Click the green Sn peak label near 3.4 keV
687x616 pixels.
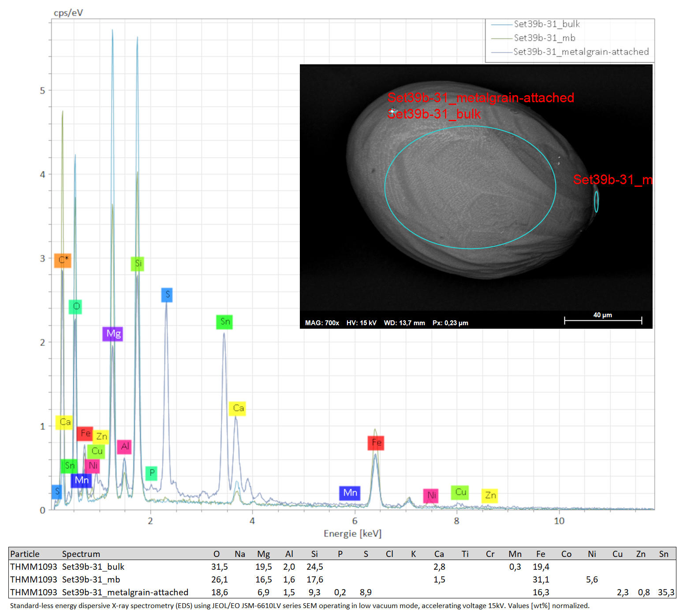click(x=224, y=322)
